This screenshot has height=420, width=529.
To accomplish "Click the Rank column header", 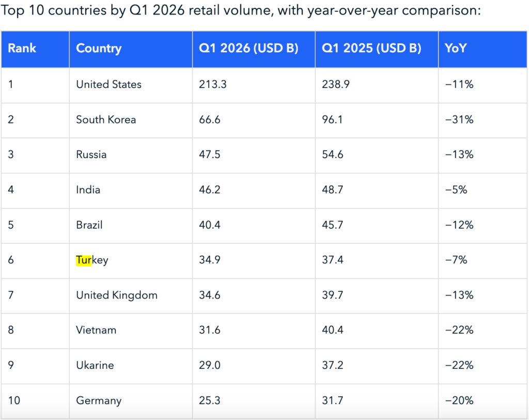I will [35, 49].
